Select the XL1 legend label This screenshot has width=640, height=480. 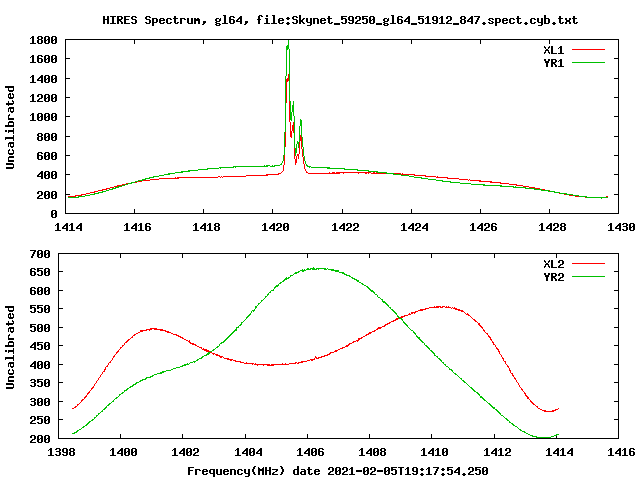[553, 50]
